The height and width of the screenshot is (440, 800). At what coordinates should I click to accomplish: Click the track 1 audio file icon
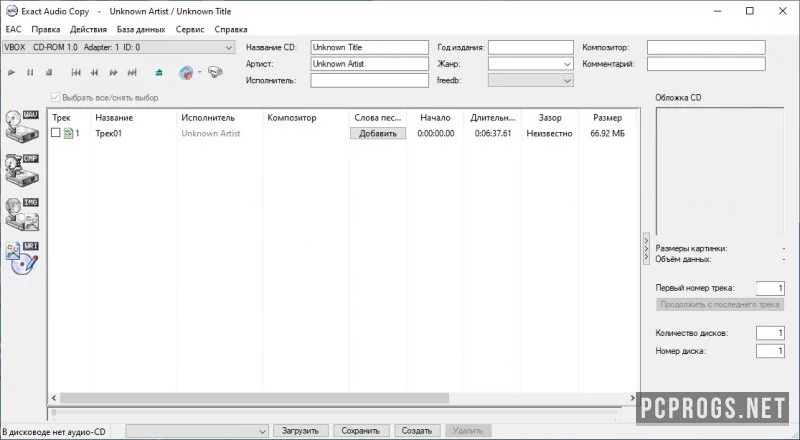pyautogui.click(x=68, y=134)
